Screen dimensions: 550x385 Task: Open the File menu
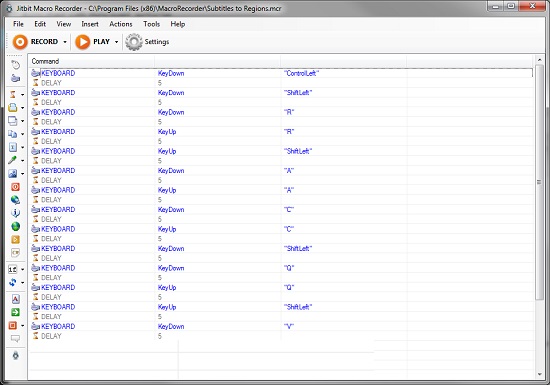click(18, 24)
